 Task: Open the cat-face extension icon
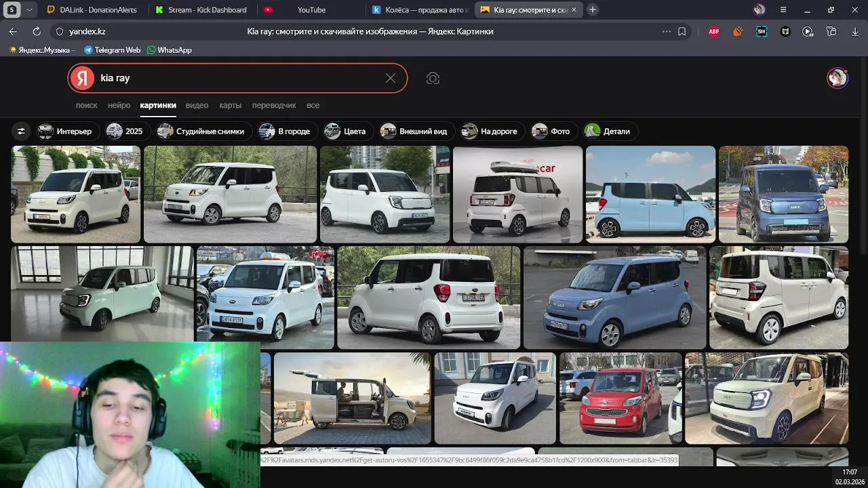785,31
